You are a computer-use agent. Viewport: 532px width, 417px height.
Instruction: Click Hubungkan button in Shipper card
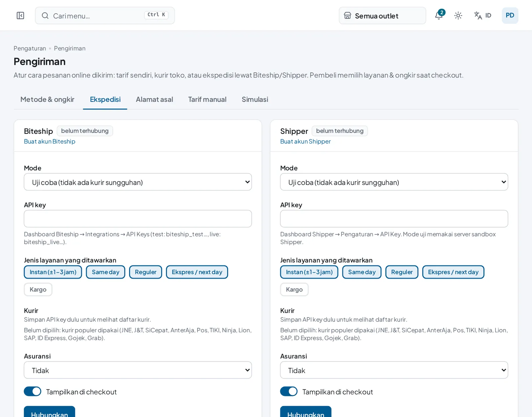[306, 412]
